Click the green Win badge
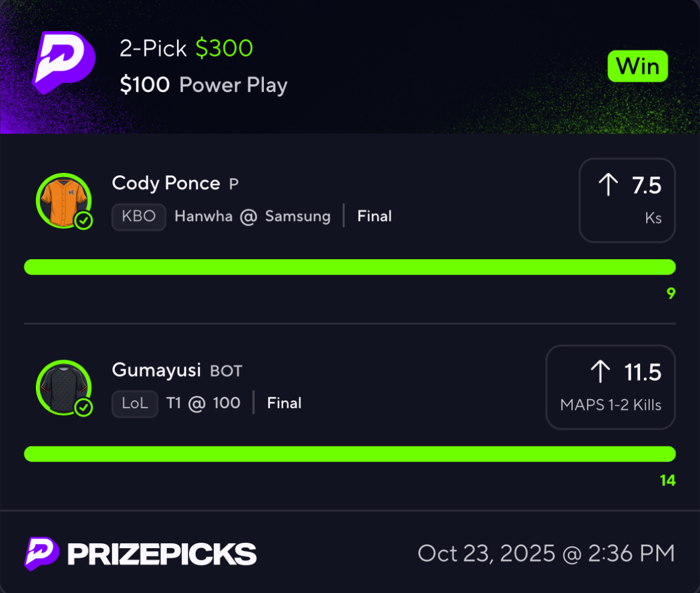 pyautogui.click(x=637, y=66)
